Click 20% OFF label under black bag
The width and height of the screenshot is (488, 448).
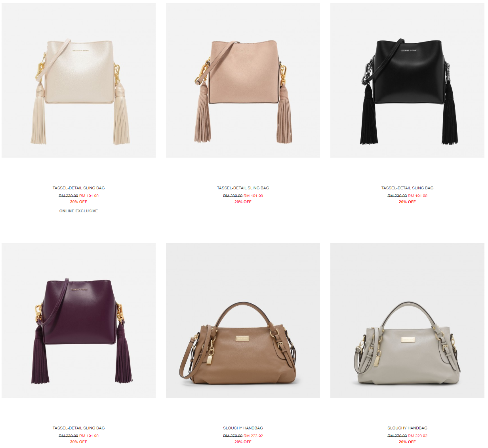tap(407, 202)
